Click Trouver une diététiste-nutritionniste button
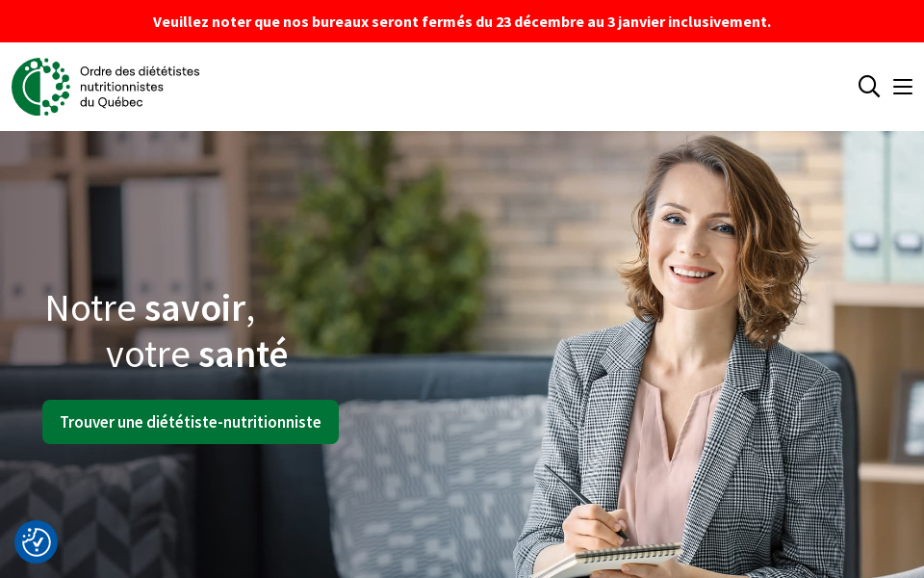The width and height of the screenshot is (924, 578). (191, 422)
